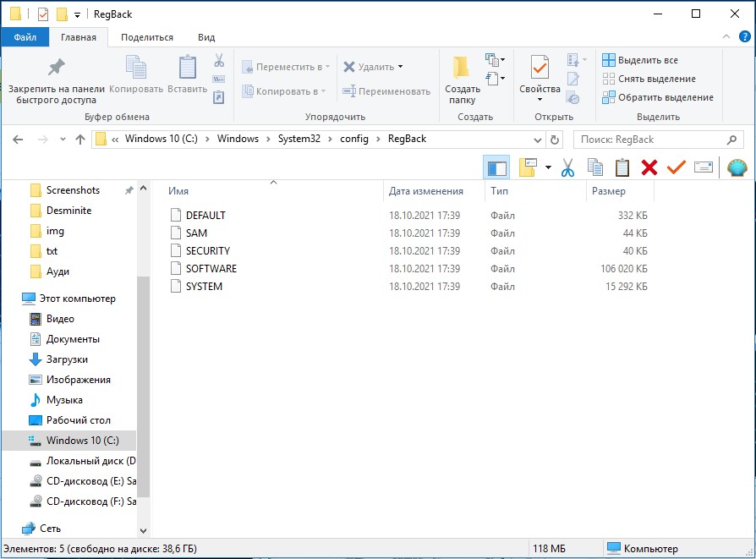Click the RegBack search input field

pyautogui.click(x=649, y=140)
